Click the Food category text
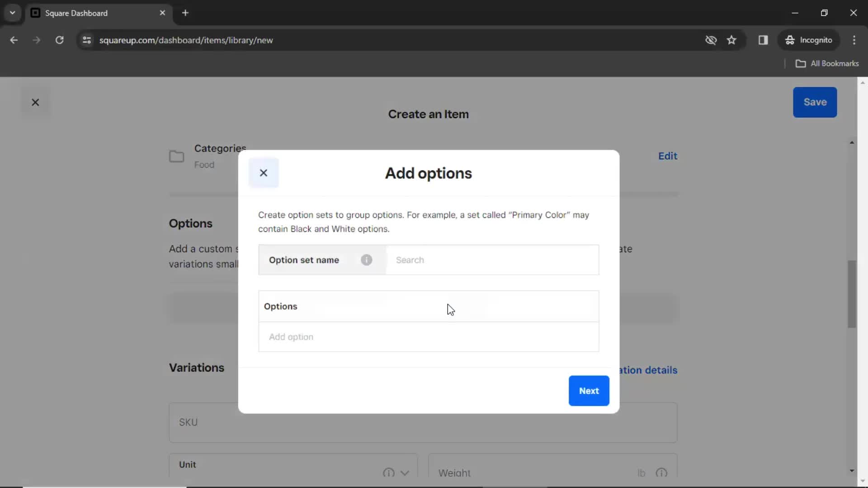The image size is (868, 488). (204, 165)
